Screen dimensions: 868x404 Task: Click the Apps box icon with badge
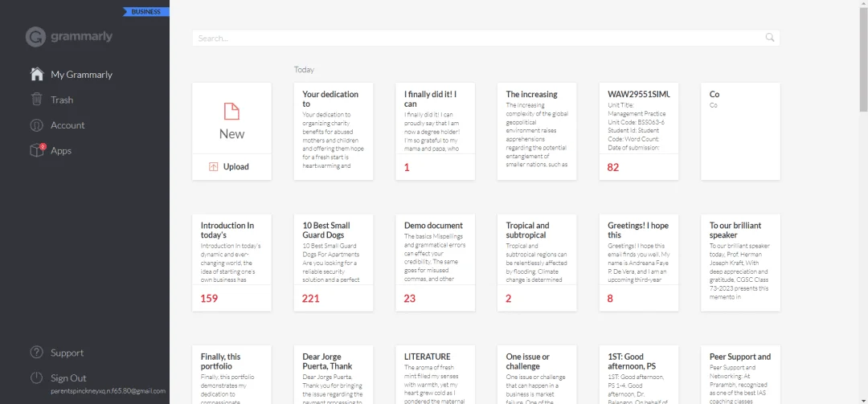36,150
